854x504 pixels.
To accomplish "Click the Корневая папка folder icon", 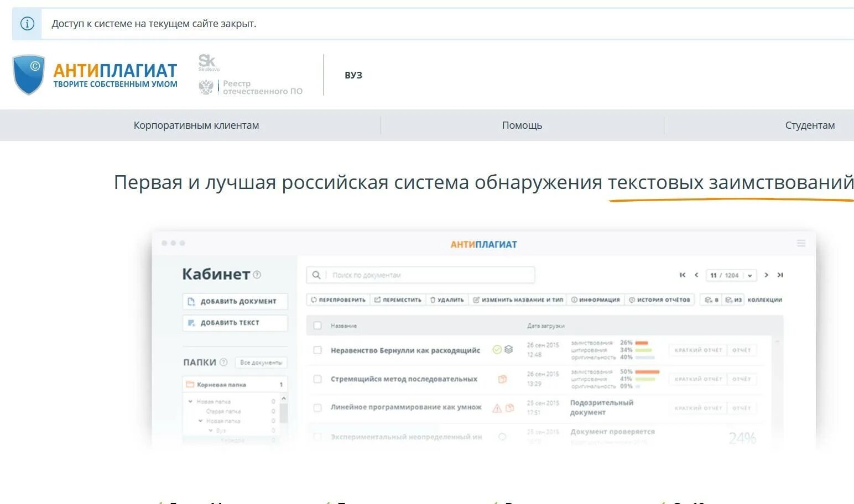I will [190, 384].
